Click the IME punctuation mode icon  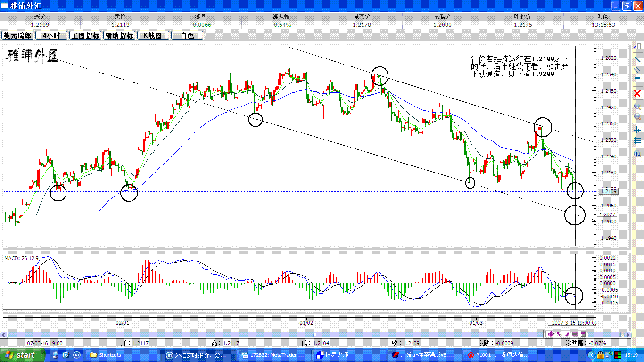point(559,334)
